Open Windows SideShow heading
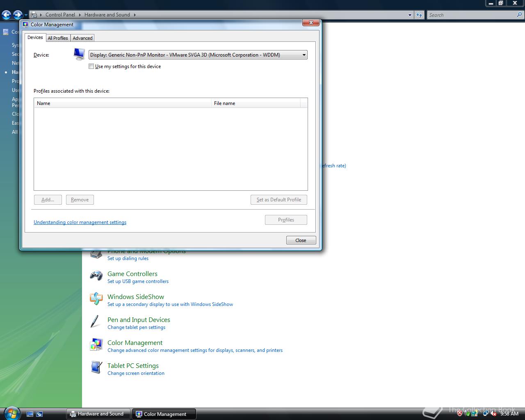This screenshot has height=420, width=525. (136, 297)
